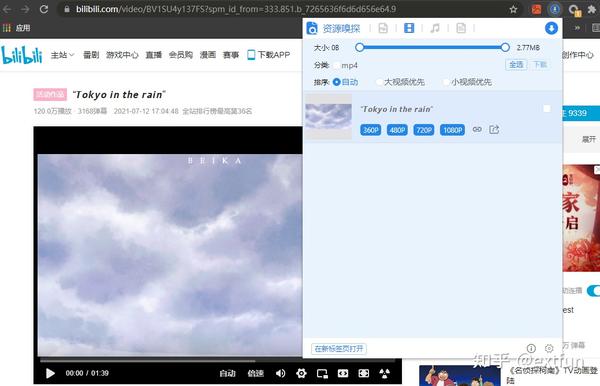The image size is (600, 386).
Task: Adjust the minimum size slider handle
Action: click(x=359, y=47)
